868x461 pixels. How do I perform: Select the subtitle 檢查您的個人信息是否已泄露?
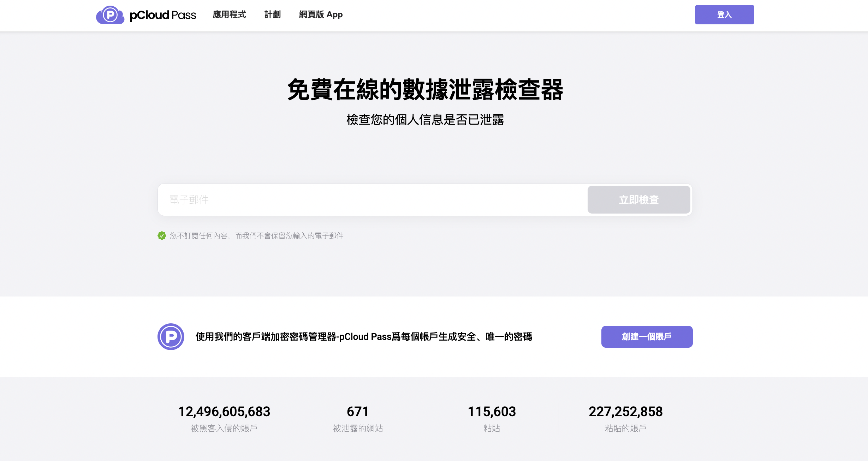coord(425,120)
